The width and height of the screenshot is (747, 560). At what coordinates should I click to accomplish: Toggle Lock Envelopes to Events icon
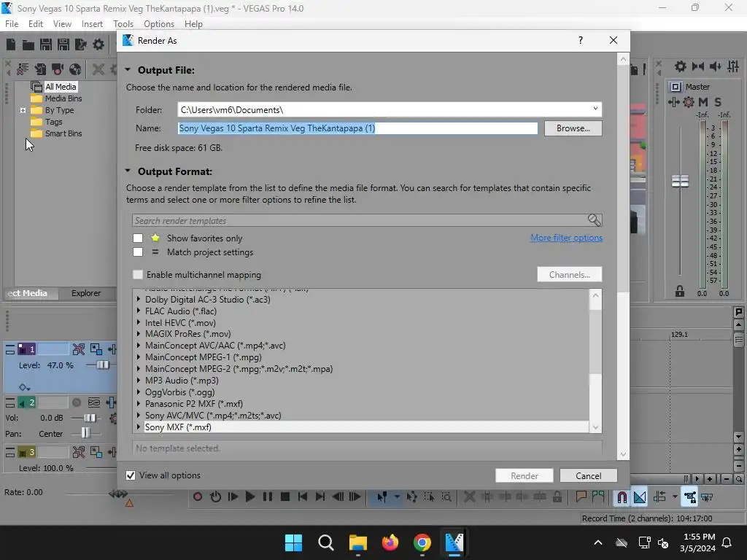coord(689,497)
